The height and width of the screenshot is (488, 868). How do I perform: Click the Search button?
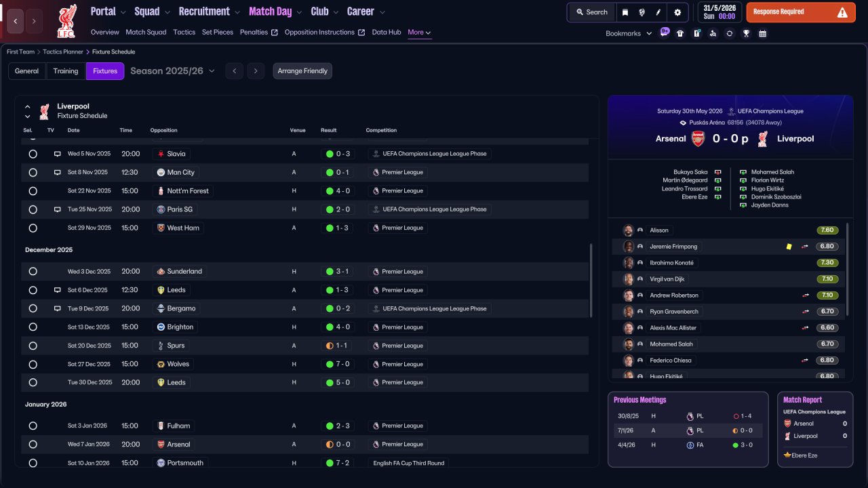(x=591, y=12)
